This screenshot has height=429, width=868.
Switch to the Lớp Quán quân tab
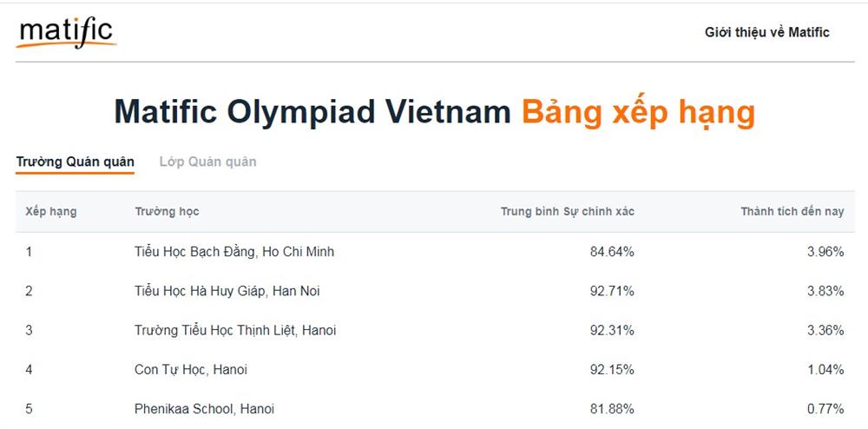click(207, 162)
